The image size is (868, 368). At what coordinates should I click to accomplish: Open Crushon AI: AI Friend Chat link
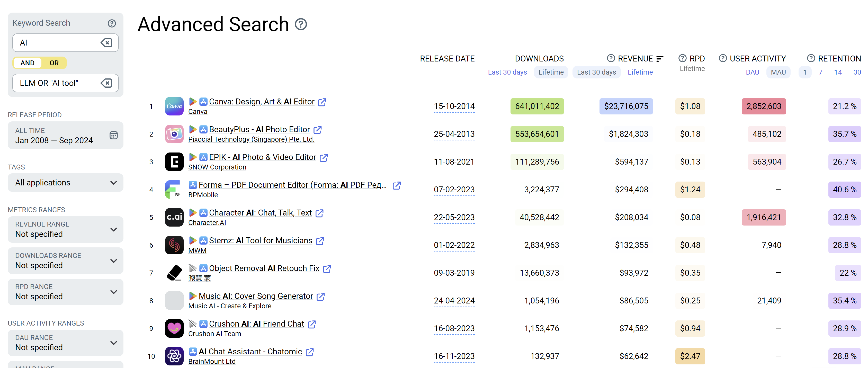click(x=256, y=324)
